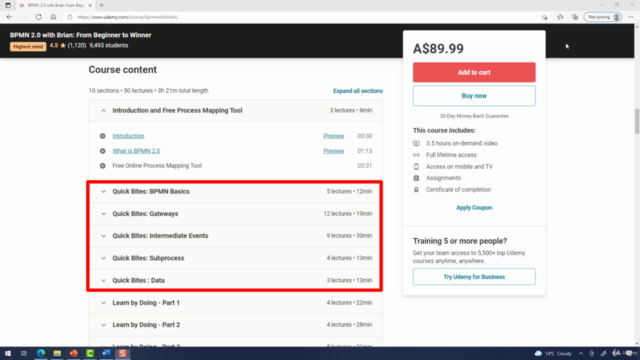Close the BPMN 2.0 with Brian tab
The width and height of the screenshot is (640, 360).
click(x=90, y=5)
